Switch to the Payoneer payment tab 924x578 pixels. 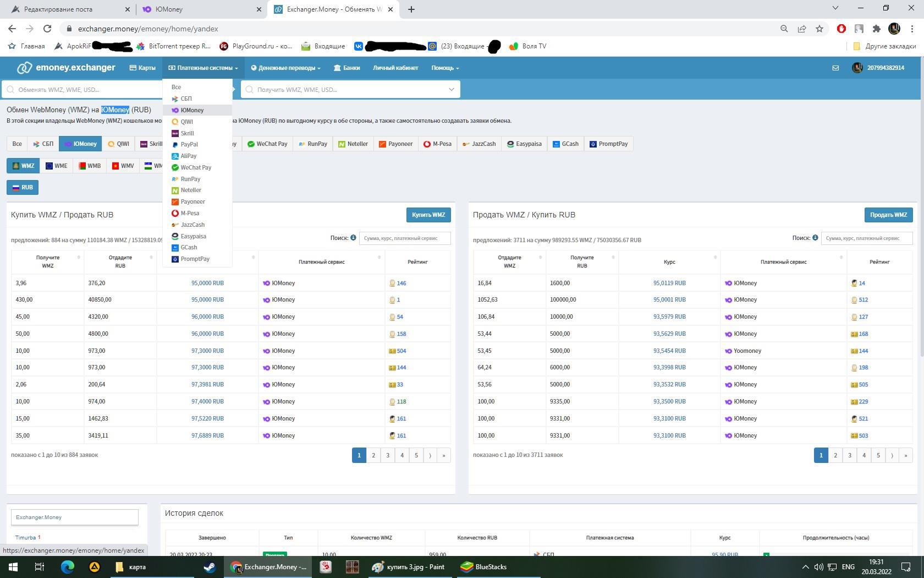(395, 144)
